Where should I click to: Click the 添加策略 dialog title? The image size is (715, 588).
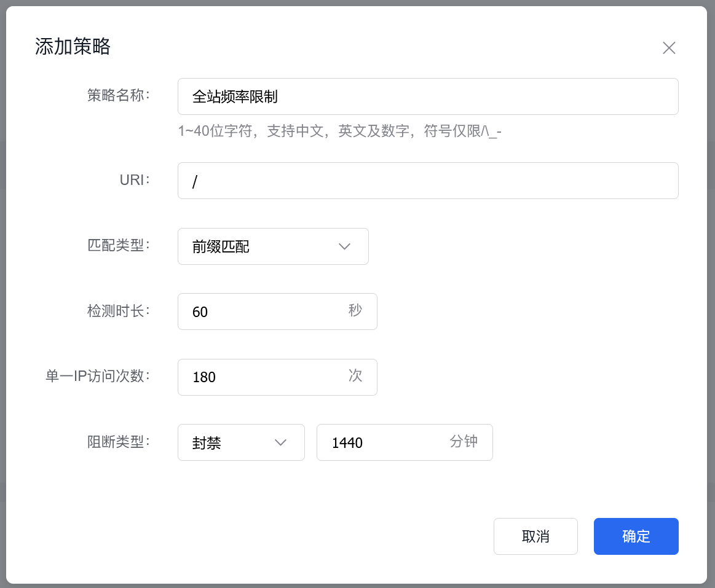click(x=73, y=47)
